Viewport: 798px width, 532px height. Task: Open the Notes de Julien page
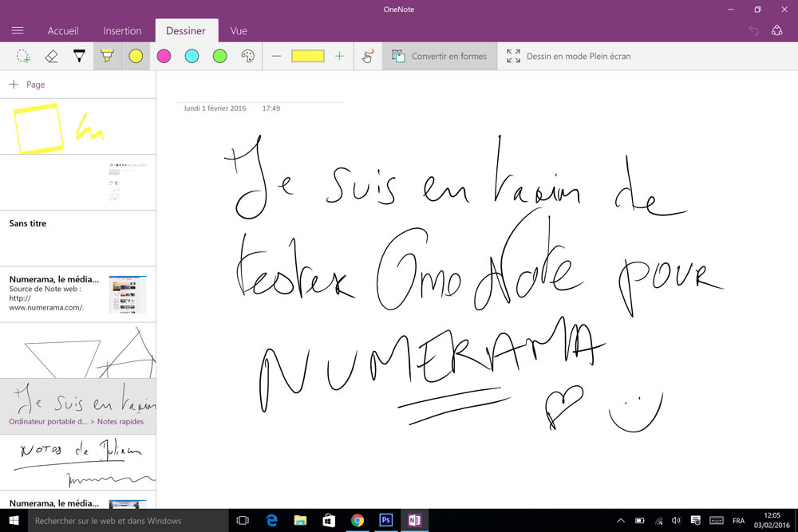point(78,462)
